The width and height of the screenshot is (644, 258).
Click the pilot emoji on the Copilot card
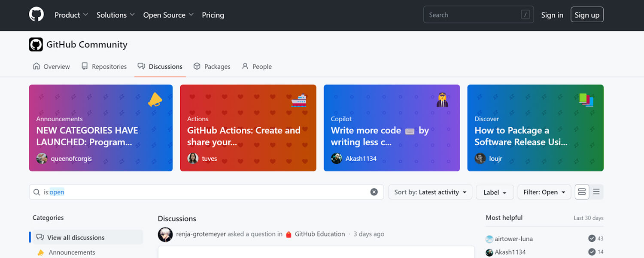pos(442,100)
